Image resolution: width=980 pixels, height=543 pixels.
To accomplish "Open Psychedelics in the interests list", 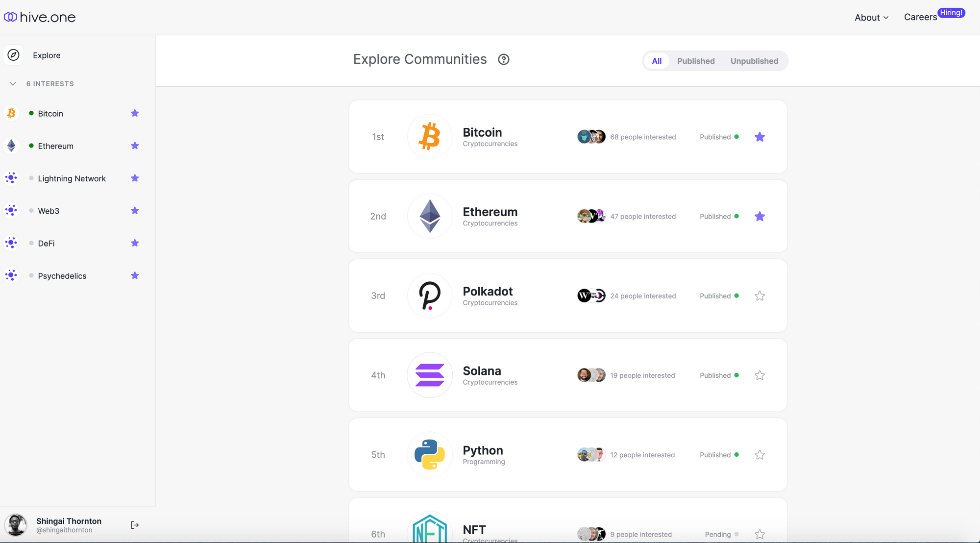I will pyautogui.click(x=62, y=276).
